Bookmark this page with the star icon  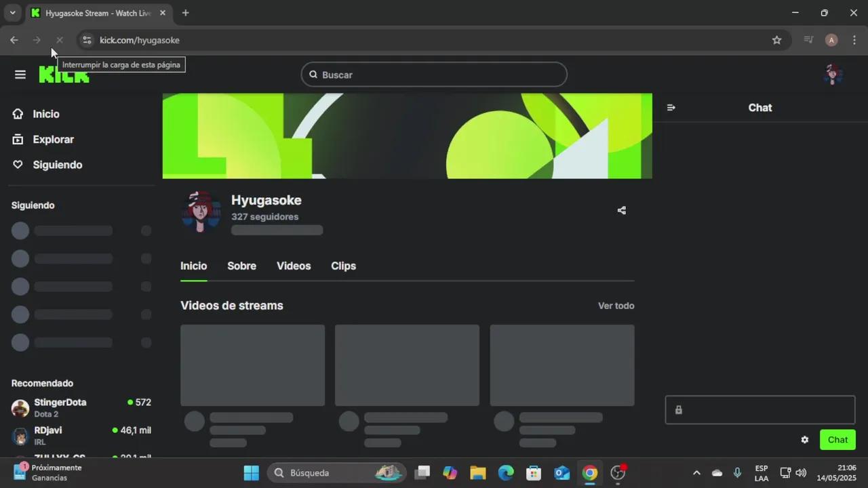click(776, 40)
